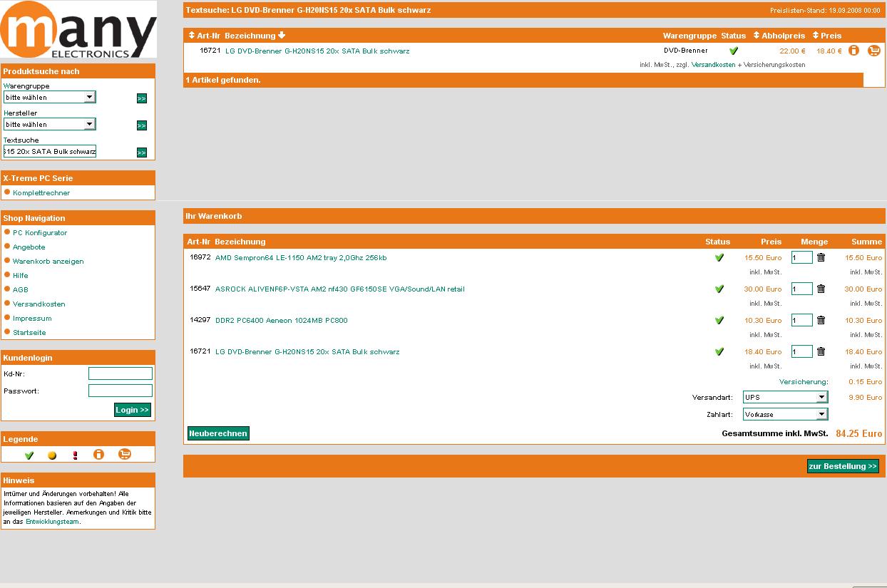This screenshot has height=588, width=887.
Task: Click green checkmark status of AMD Sempron64
Action: (719, 258)
